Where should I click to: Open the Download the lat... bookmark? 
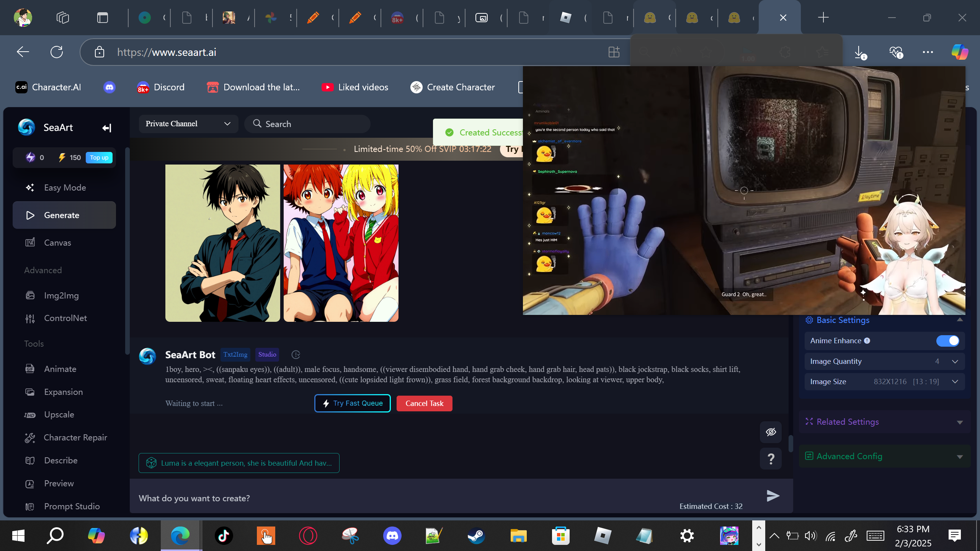pos(253,87)
